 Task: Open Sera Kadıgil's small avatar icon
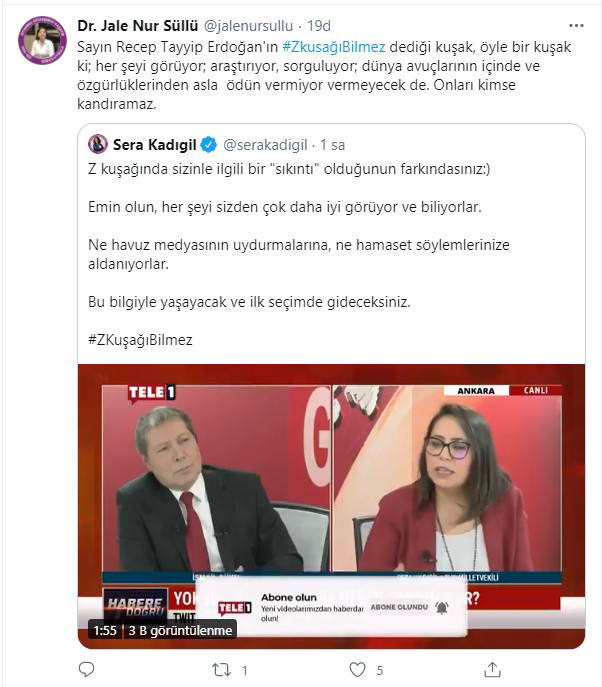click(x=98, y=144)
